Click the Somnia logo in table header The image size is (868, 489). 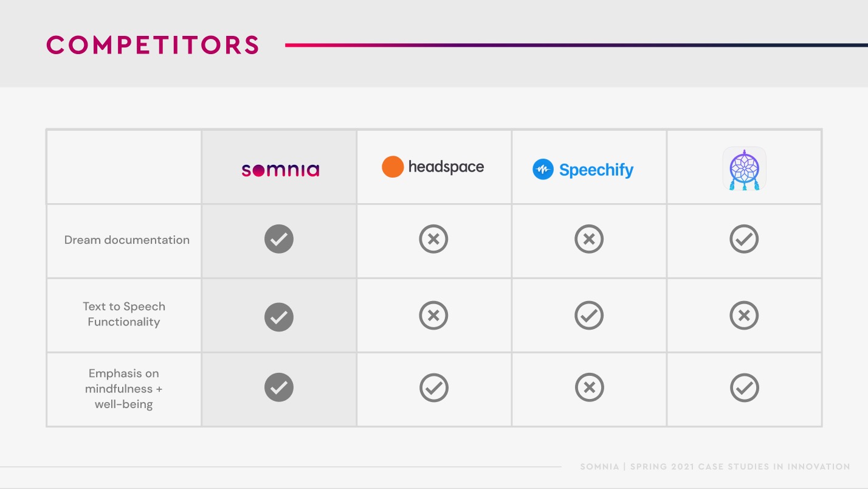click(x=280, y=170)
